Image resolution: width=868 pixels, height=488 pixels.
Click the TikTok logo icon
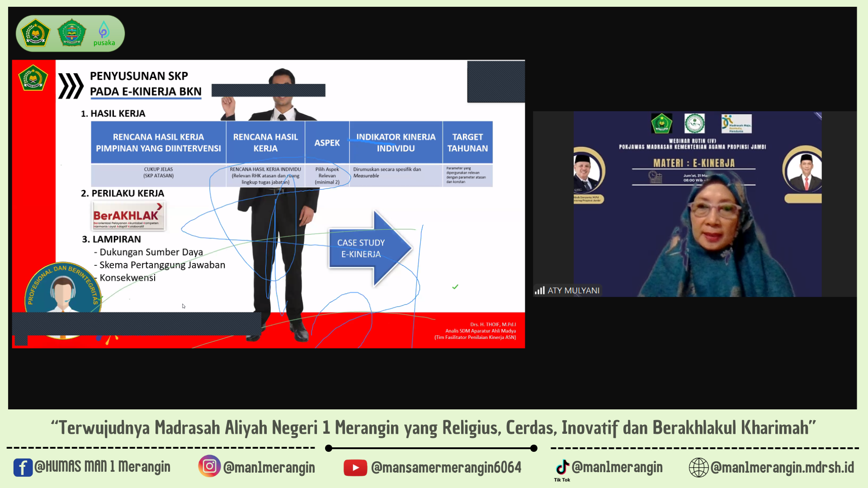coord(562,467)
